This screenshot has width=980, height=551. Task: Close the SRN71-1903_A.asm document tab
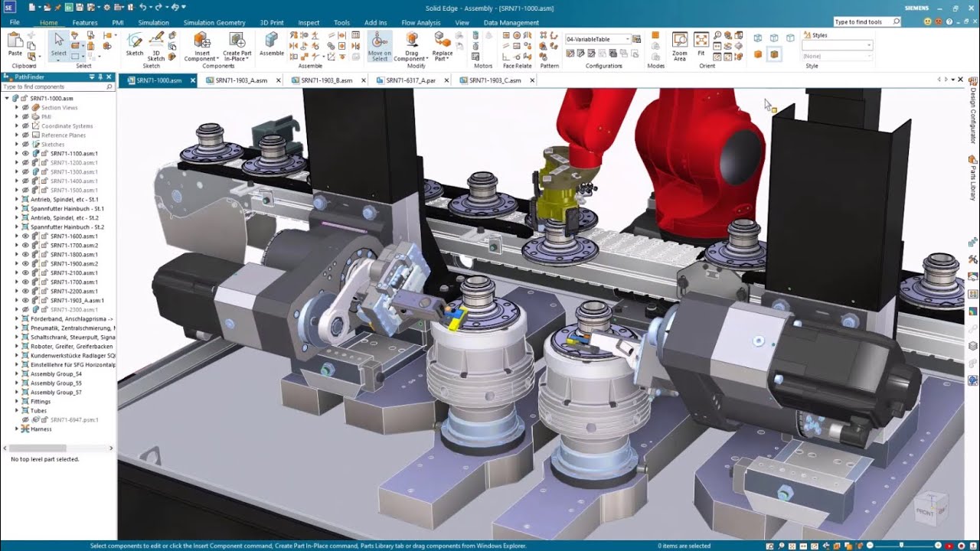(278, 80)
